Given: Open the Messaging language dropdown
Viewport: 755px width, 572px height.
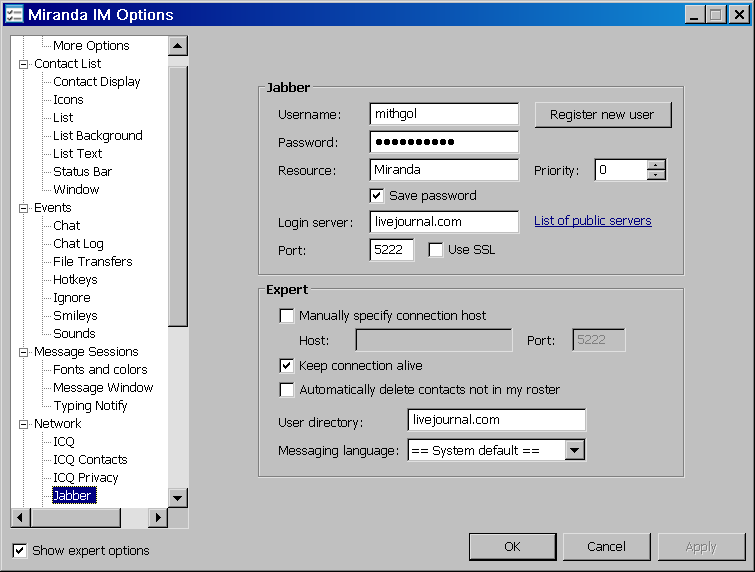Looking at the screenshot, I should [574, 451].
